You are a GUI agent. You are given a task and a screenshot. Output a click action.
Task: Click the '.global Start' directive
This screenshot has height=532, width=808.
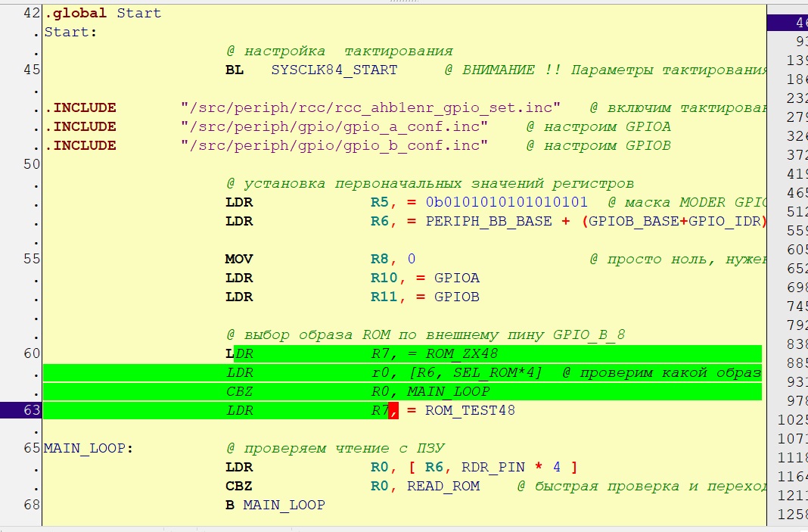tap(102, 13)
